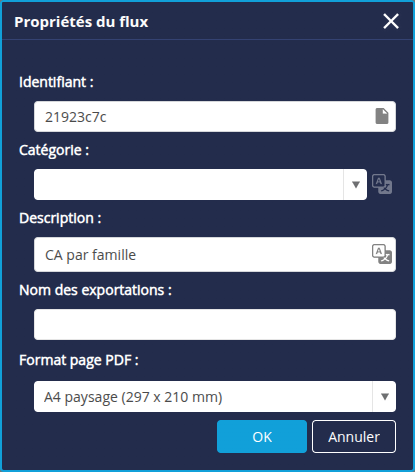Viewport: 415px width, 472px height.
Task: Click the document icon in Identifiant field
Action: click(x=382, y=116)
